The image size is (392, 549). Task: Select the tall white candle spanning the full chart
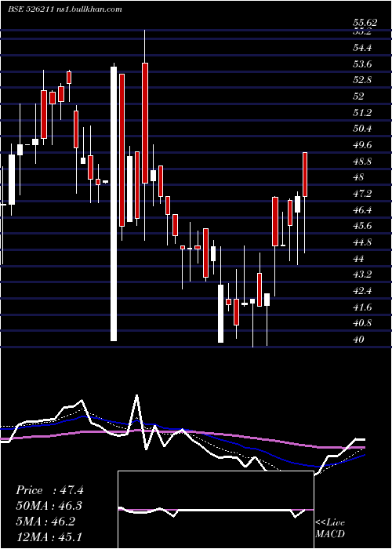114,204
